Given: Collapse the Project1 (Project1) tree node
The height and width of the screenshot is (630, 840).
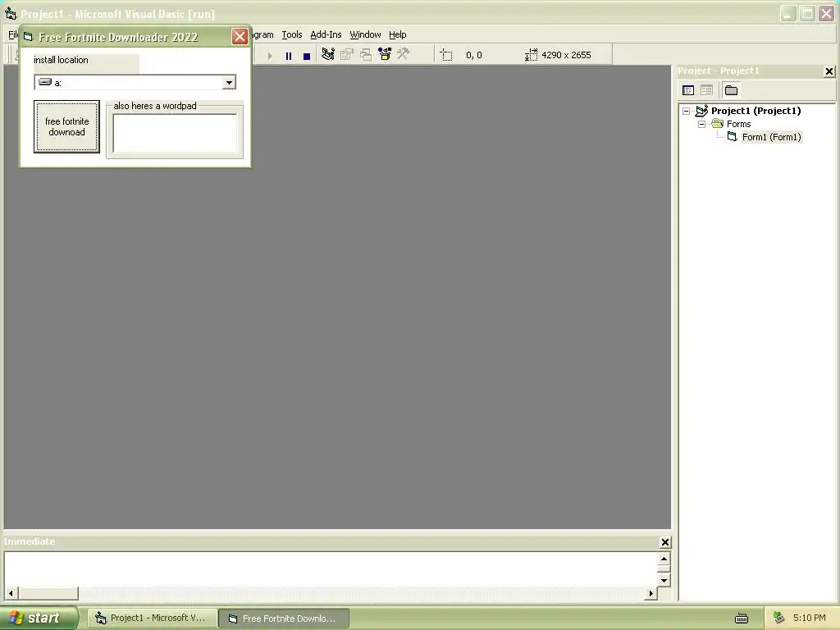Looking at the screenshot, I should (x=687, y=112).
